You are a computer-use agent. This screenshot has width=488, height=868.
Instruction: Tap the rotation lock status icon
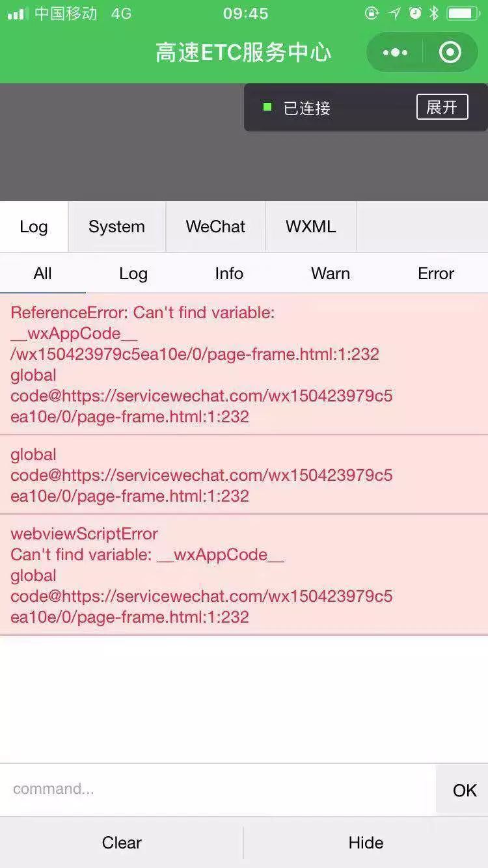(372, 13)
